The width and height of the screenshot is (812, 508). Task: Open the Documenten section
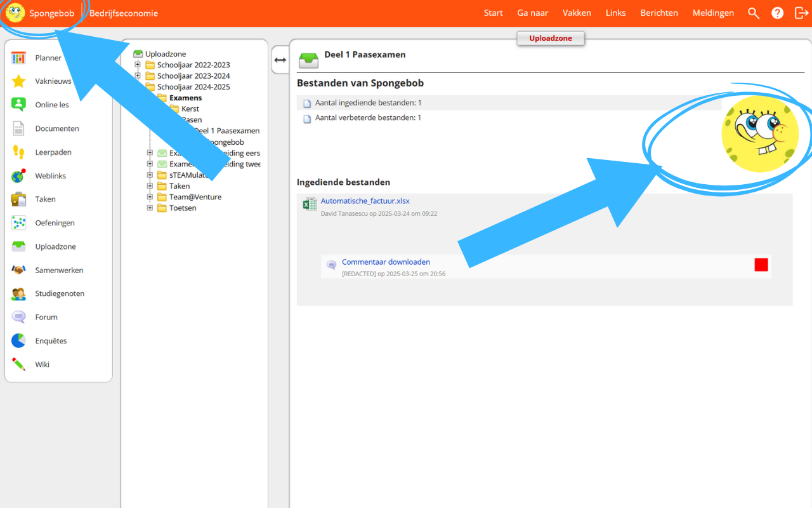click(57, 128)
